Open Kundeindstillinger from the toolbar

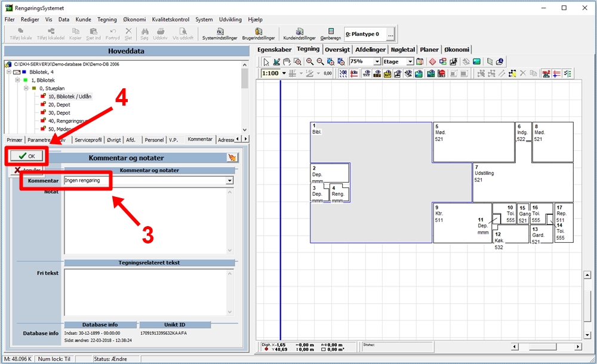click(x=299, y=34)
